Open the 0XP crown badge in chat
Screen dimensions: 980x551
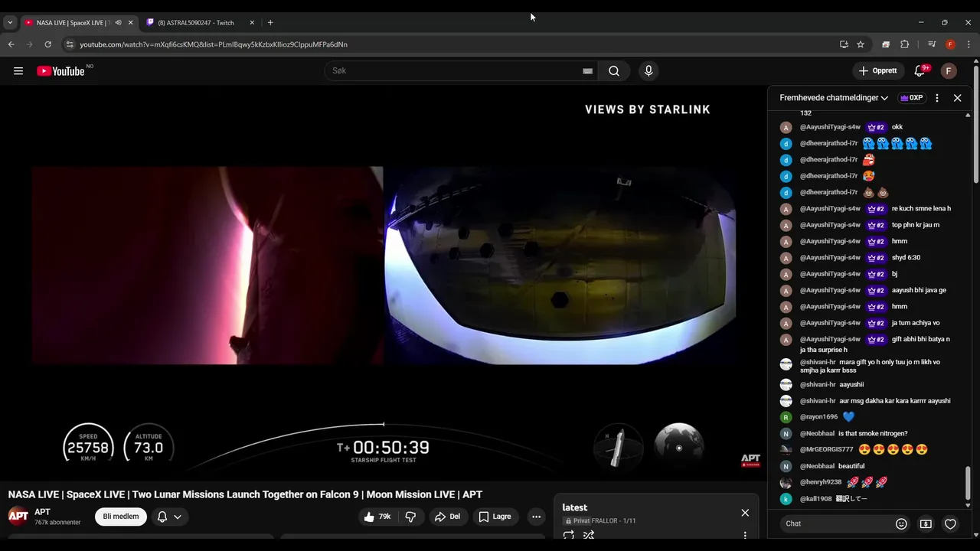point(911,98)
